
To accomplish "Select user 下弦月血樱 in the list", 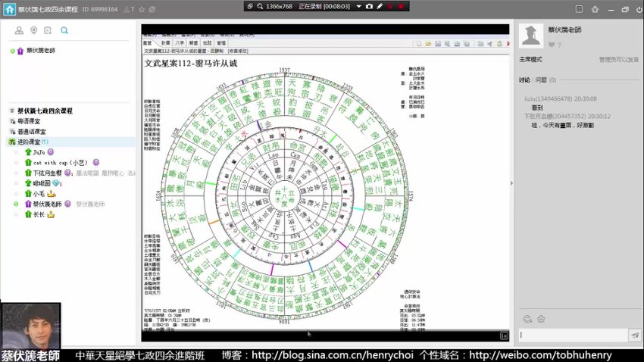I will tap(47, 173).
